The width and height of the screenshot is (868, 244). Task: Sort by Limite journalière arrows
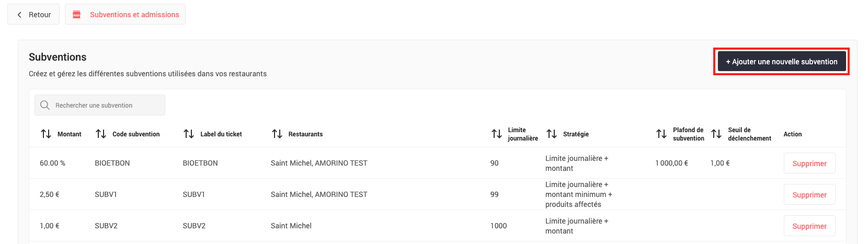click(497, 134)
